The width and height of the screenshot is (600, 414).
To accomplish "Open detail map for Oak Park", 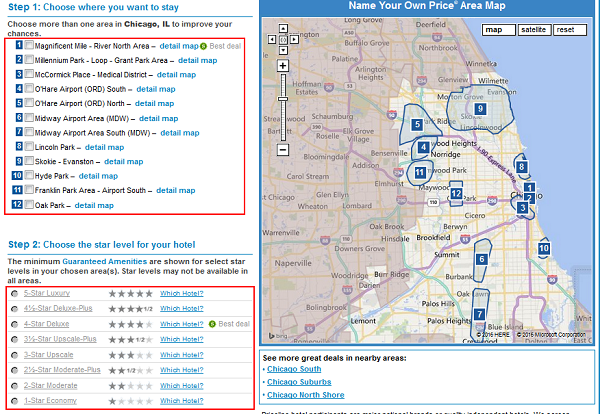I will pos(94,205).
